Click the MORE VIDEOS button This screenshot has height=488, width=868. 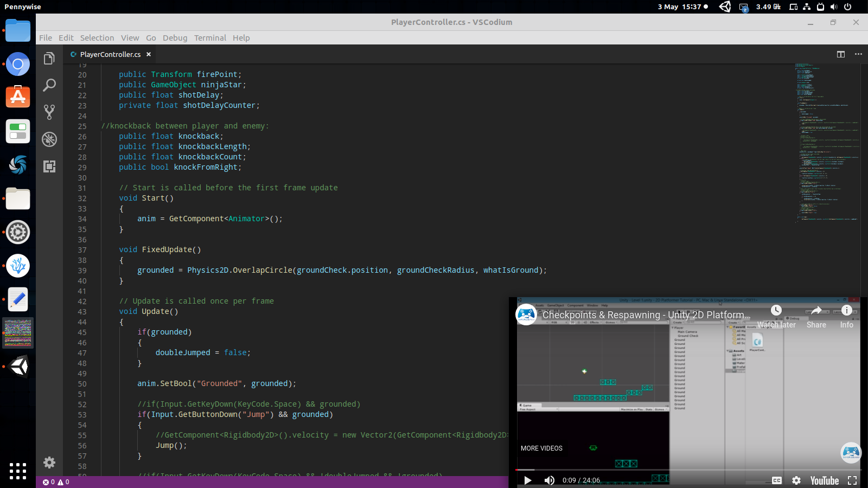click(x=541, y=448)
